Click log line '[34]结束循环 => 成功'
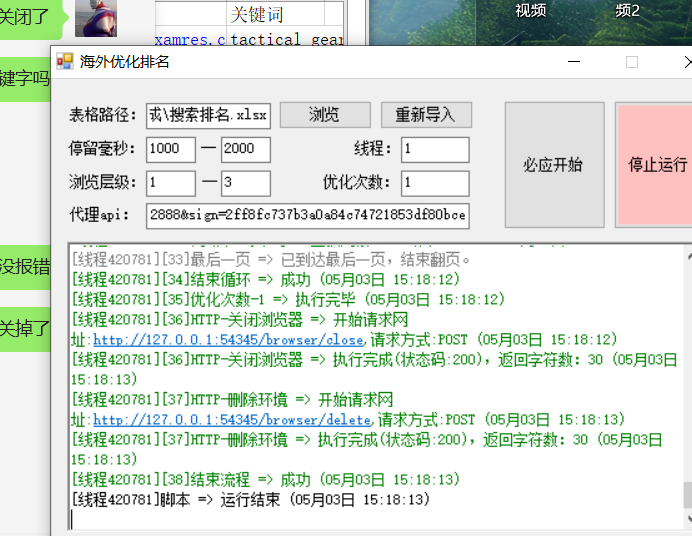This screenshot has width=692, height=536. coord(265,280)
